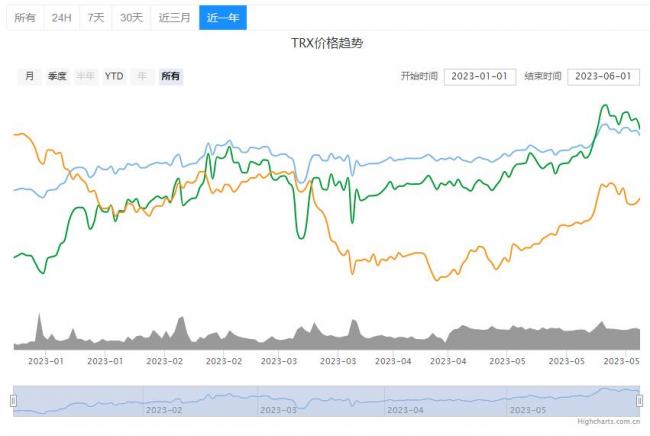Viewport: 650px width, 436px height.
Task: Select the 近一年 active tab
Action: click(222, 18)
